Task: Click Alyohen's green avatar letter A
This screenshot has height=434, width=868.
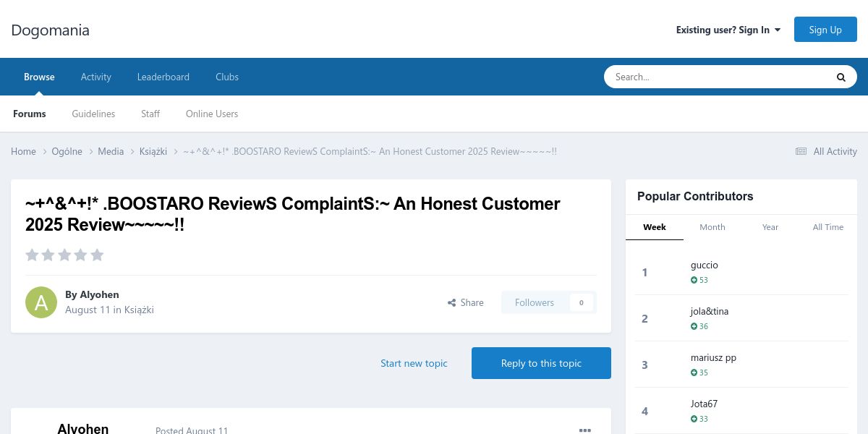Action: [x=41, y=302]
